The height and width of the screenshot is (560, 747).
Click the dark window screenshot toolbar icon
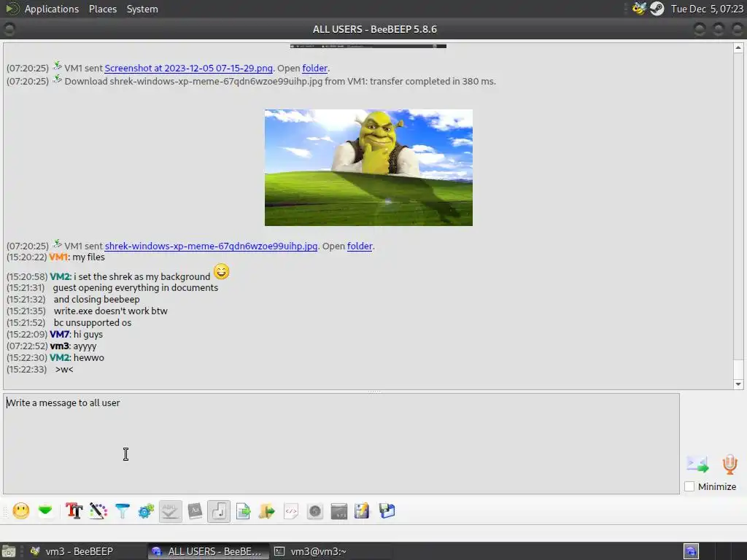[338, 511]
